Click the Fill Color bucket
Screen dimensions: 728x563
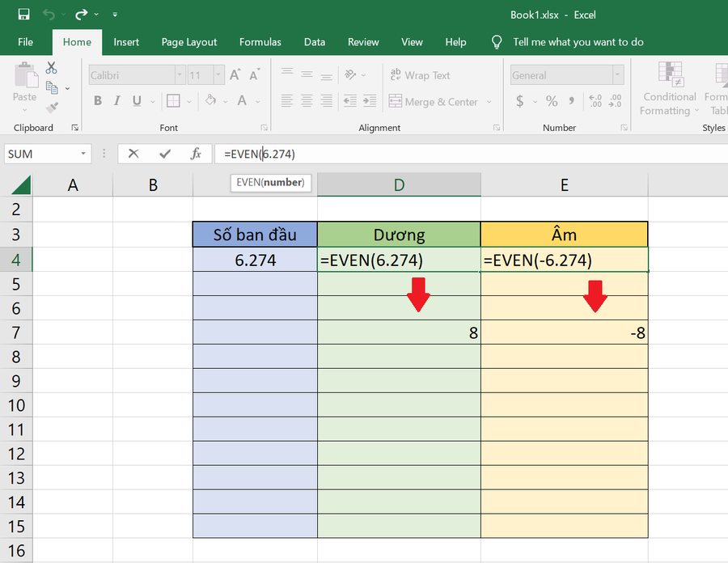pos(210,100)
